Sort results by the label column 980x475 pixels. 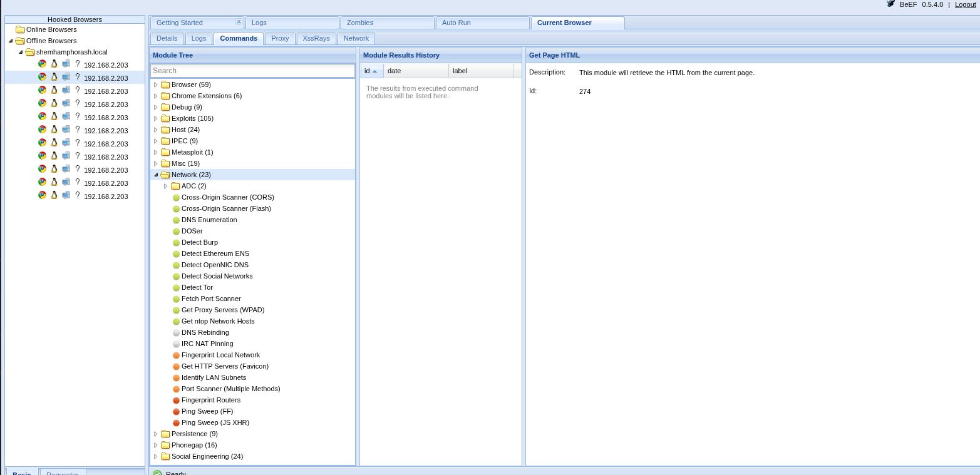tap(482, 71)
